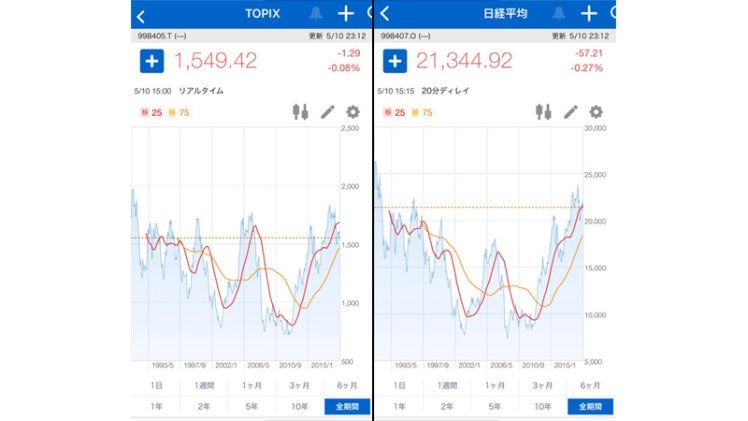The height and width of the screenshot is (421, 748).
Task: Open chart settings gear in TOPIX panel
Action: click(353, 112)
